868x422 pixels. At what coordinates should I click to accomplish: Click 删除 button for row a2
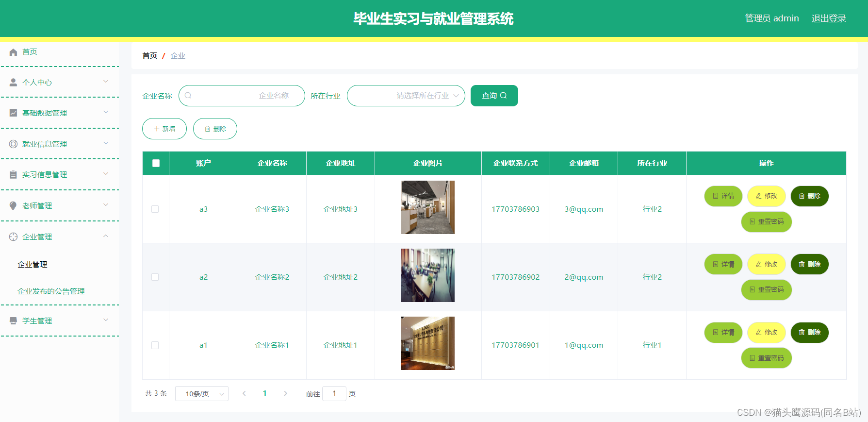810,264
